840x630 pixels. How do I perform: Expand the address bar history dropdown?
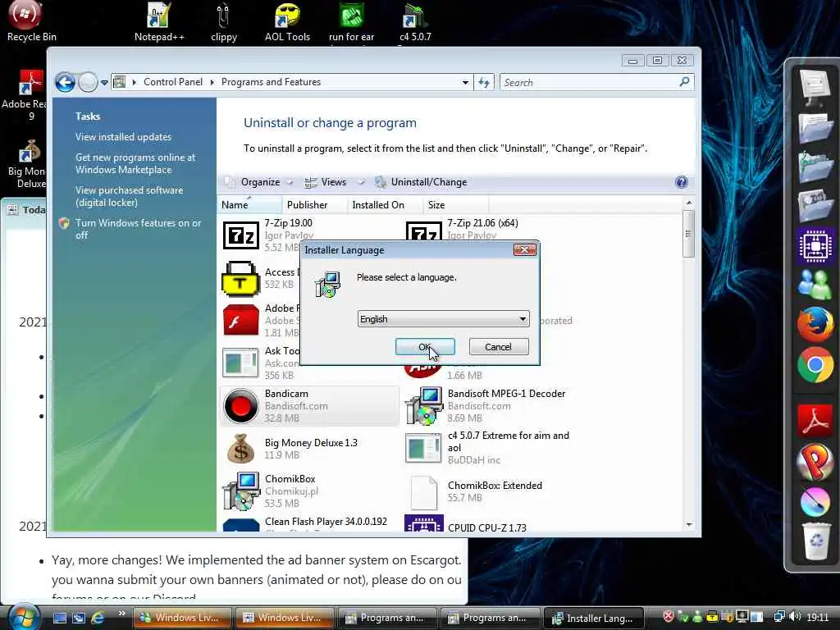click(465, 83)
